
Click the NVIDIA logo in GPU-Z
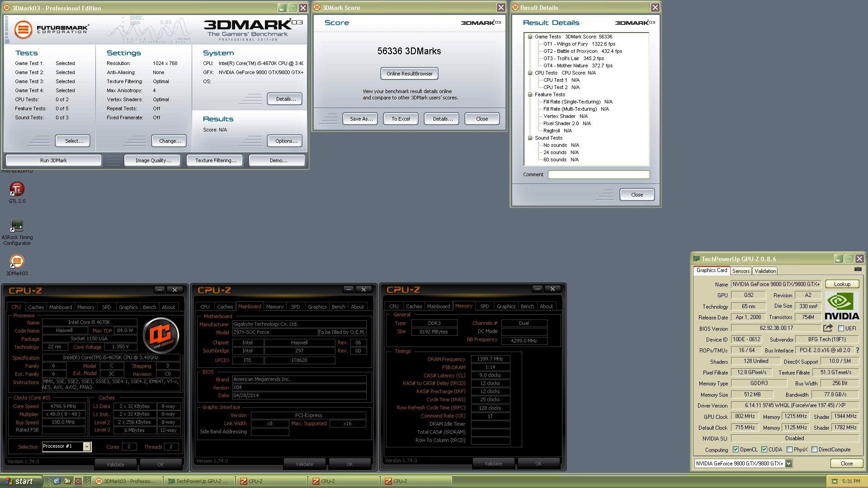pos(842,306)
